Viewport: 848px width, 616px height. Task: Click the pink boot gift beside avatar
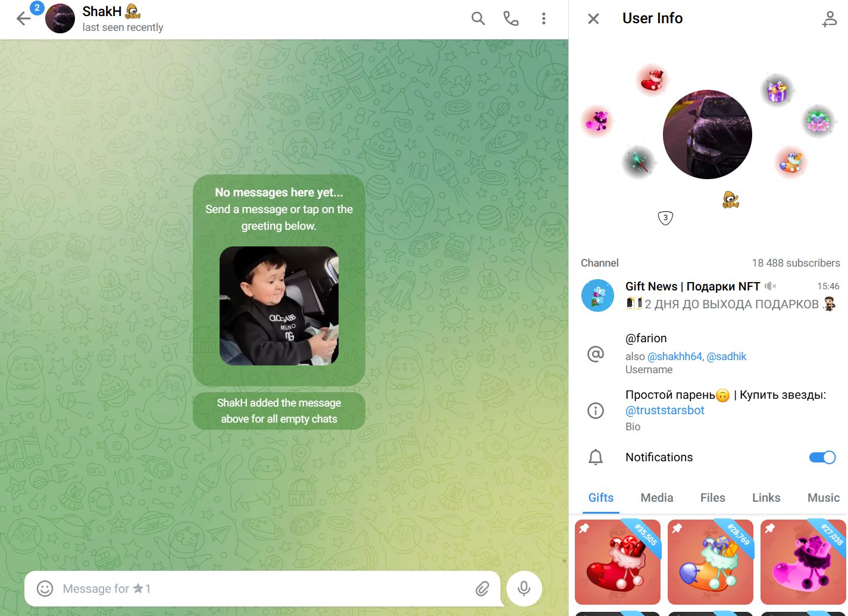(597, 121)
